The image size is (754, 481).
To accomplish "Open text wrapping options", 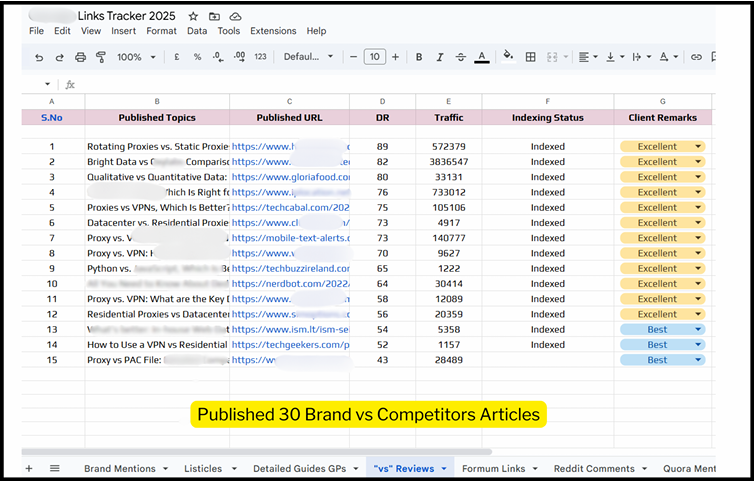I will 641,57.
